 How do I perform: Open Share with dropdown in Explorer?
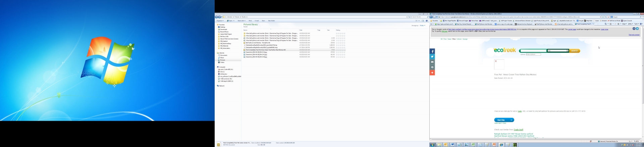click(x=241, y=21)
